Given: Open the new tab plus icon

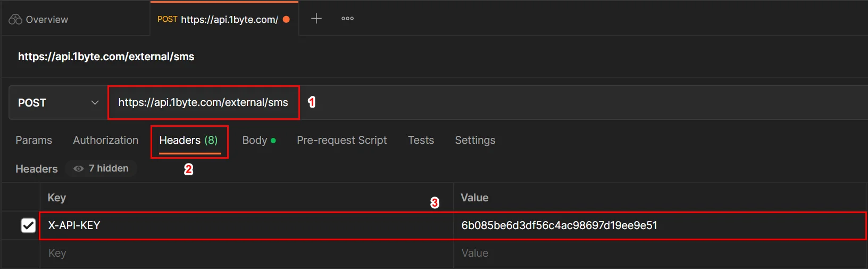Looking at the screenshot, I should coord(316,19).
